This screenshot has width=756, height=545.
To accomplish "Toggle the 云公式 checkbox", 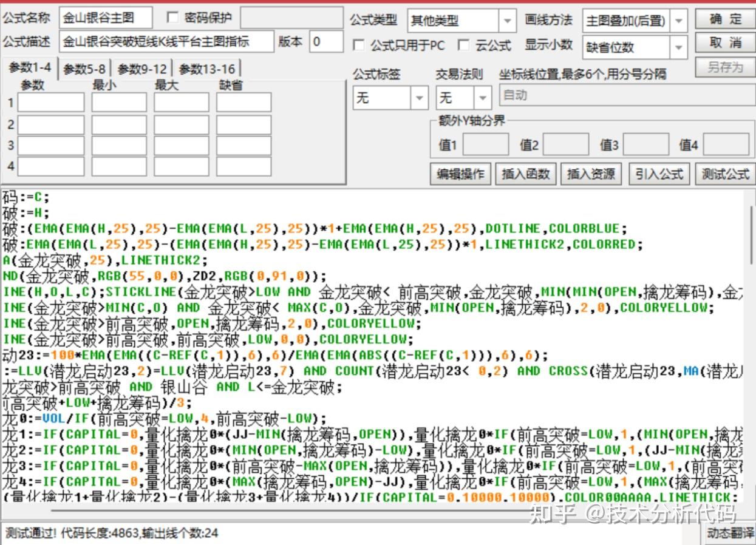I will click(464, 46).
